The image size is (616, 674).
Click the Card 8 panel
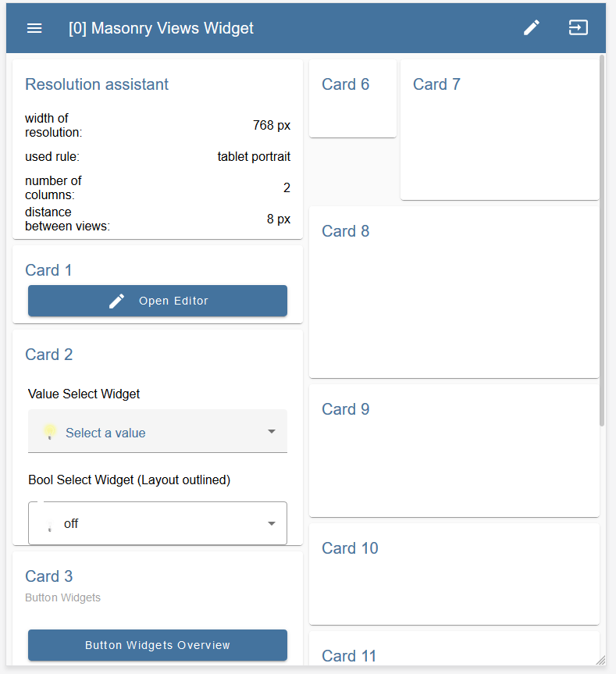click(454, 293)
